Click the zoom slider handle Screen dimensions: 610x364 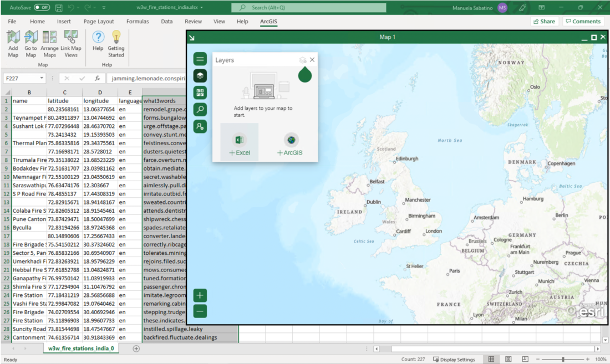(563, 360)
